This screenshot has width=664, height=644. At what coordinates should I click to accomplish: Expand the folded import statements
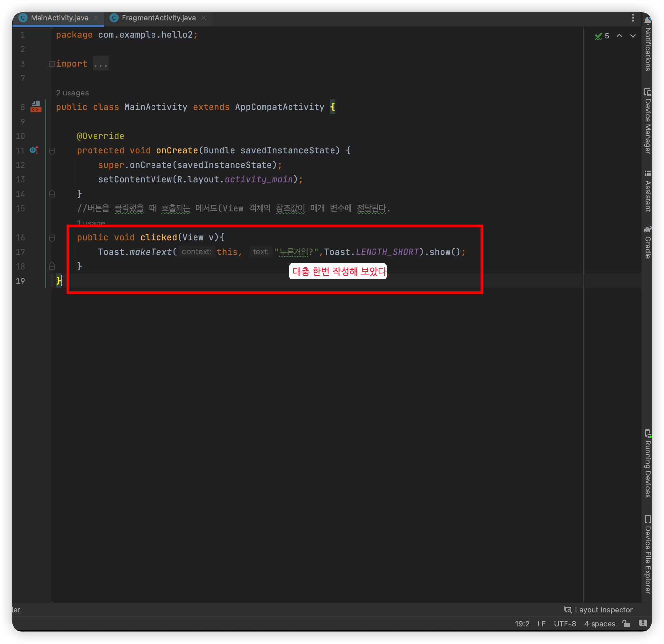[52, 64]
